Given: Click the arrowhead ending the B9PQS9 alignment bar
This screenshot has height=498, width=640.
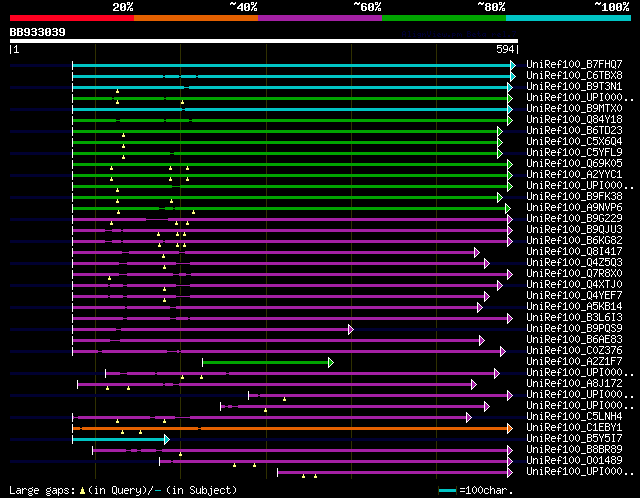Looking at the screenshot, I should click(350, 329).
